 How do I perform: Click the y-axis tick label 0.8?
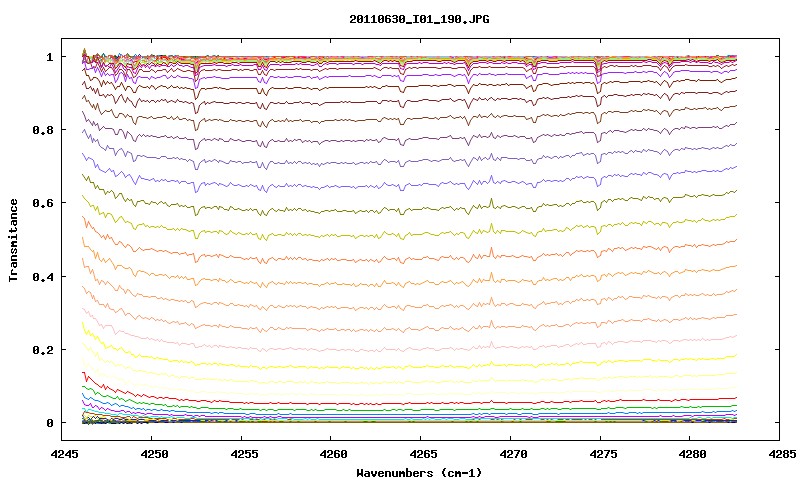[43, 130]
